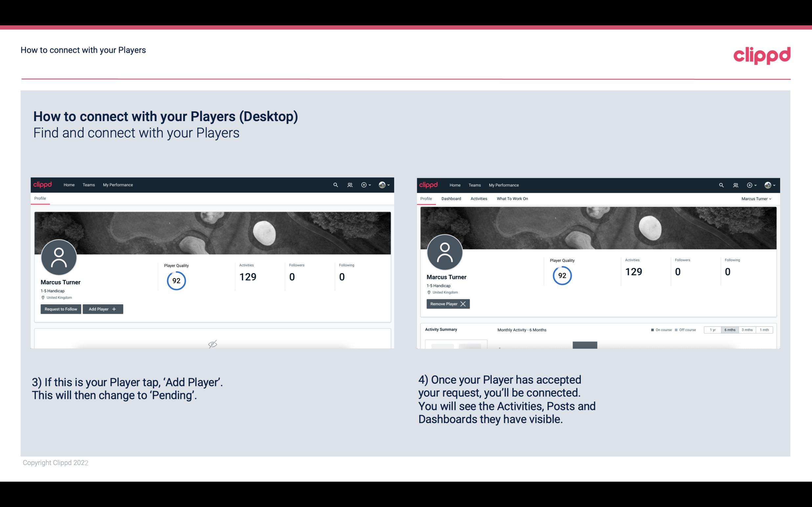Click the search icon on right navbar

coord(720,185)
